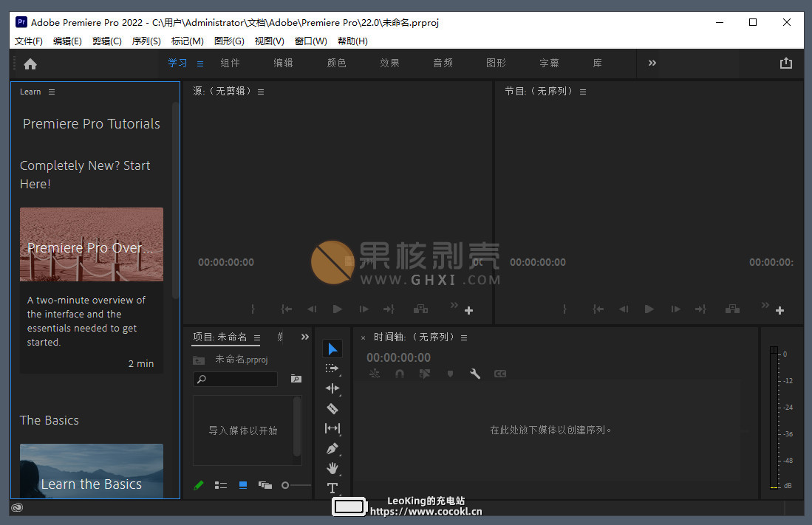The image size is (812, 525).
Task: Step back one frame in Program monitor
Action: pyautogui.click(x=624, y=309)
